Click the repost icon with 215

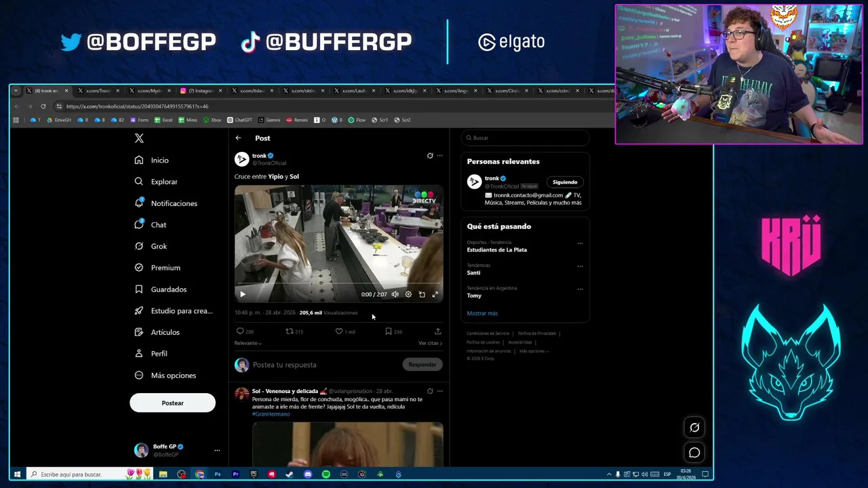[x=290, y=331]
